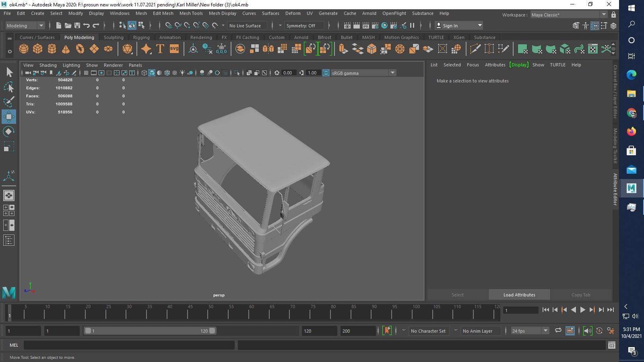644x362 pixels.
Task: Click the Open Scene folder icon
Action: pos(68,25)
